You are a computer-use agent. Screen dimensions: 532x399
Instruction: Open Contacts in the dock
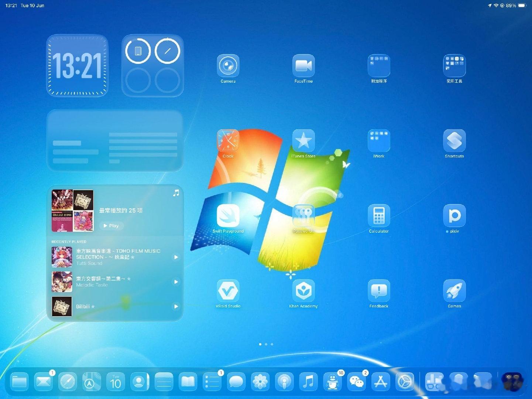click(x=140, y=382)
